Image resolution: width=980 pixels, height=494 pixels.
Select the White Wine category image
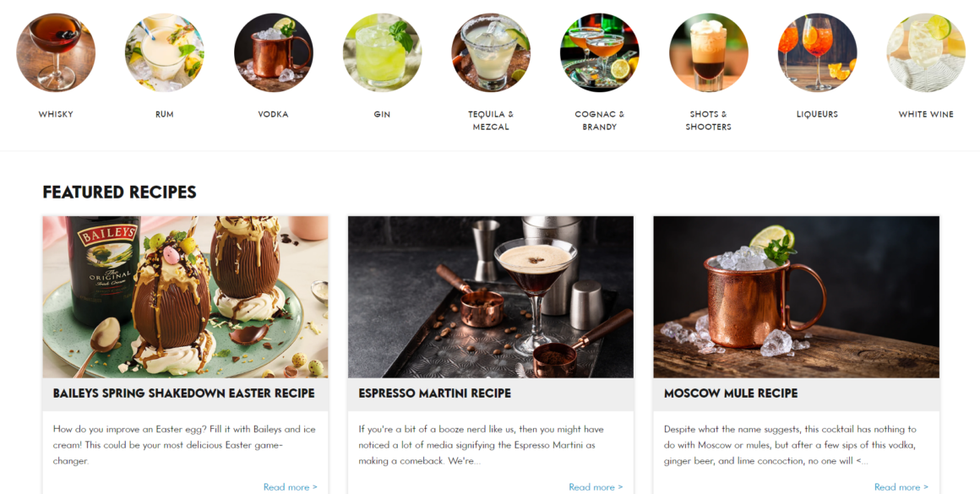coord(926,52)
